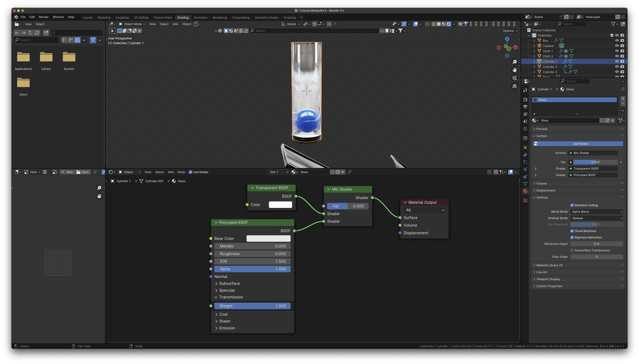
Task: Open the World properties globe icon
Action: point(525,129)
